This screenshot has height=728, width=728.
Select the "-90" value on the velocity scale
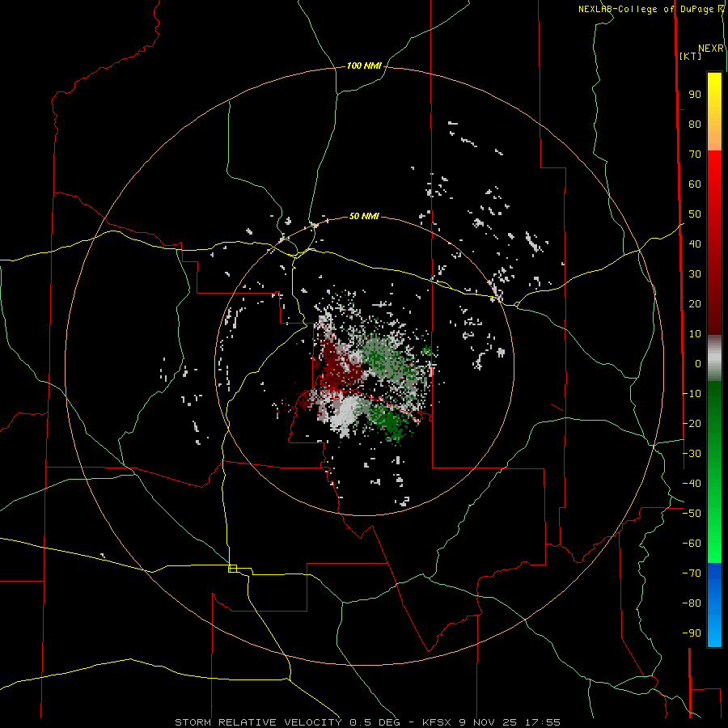coord(692,633)
